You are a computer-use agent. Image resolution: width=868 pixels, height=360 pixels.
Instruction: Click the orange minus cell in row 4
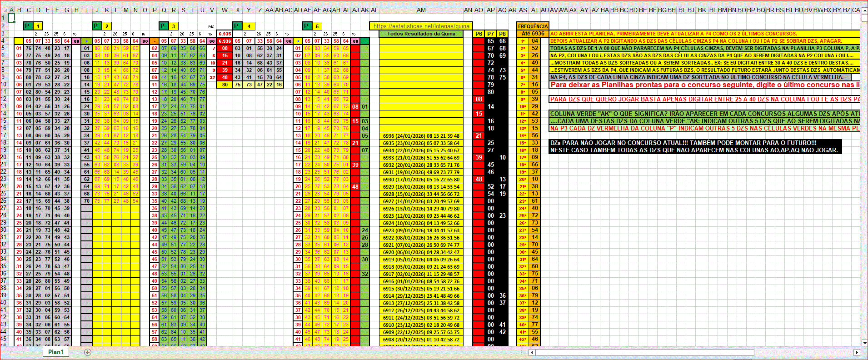point(155,41)
